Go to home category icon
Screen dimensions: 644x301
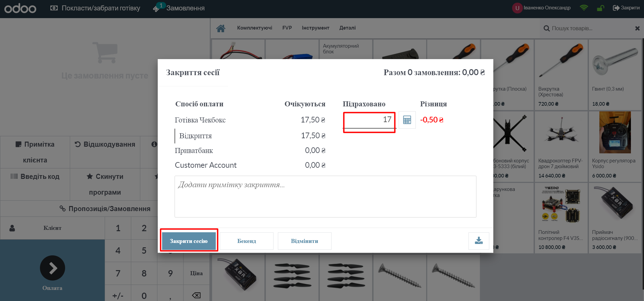220,28
